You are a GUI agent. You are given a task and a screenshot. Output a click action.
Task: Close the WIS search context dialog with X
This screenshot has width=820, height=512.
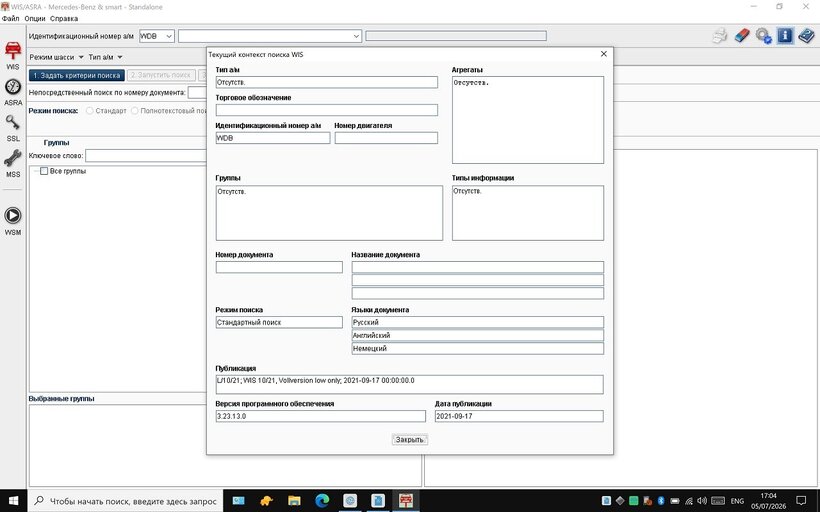(x=603, y=54)
